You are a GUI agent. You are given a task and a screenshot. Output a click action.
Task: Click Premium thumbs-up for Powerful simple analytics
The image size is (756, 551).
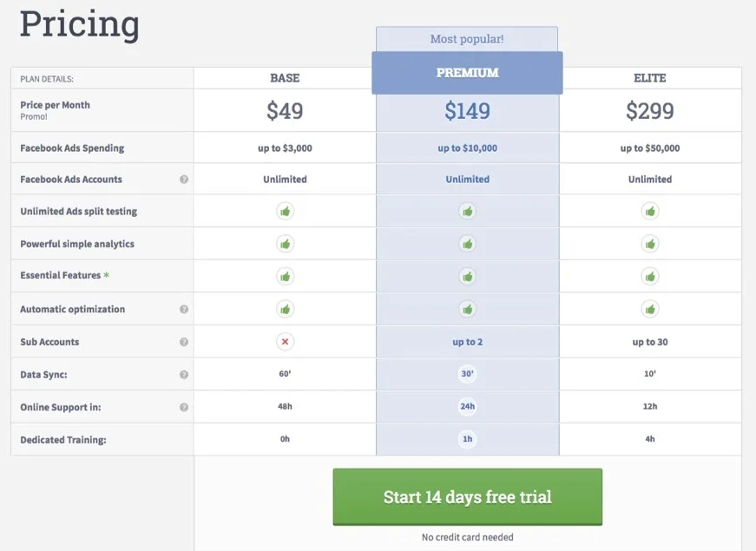[x=467, y=244]
